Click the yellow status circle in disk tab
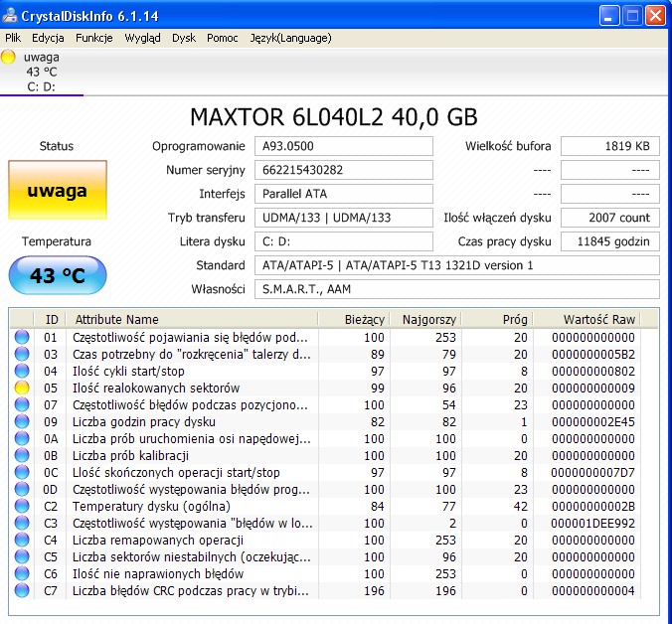This screenshot has height=624, width=672. click(8, 57)
